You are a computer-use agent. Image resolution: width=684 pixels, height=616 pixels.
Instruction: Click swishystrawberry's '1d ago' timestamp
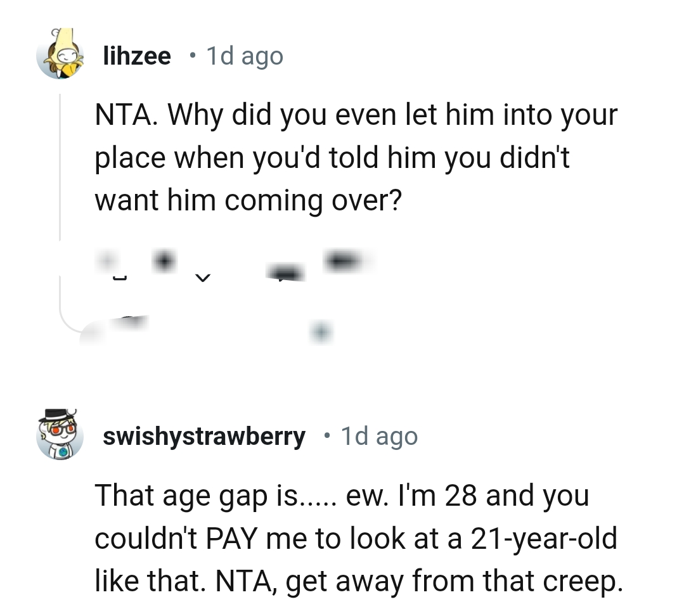point(378,436)
